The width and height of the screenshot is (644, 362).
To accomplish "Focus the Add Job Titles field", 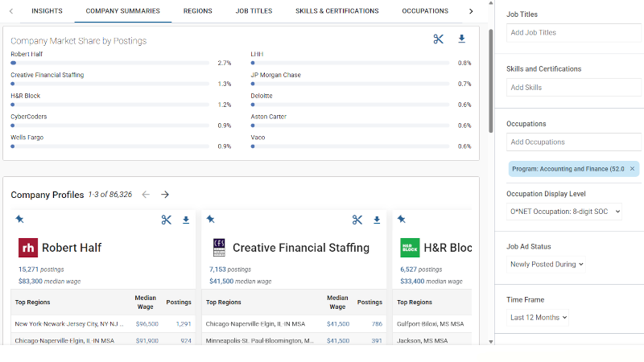I will tap(574, 32).
